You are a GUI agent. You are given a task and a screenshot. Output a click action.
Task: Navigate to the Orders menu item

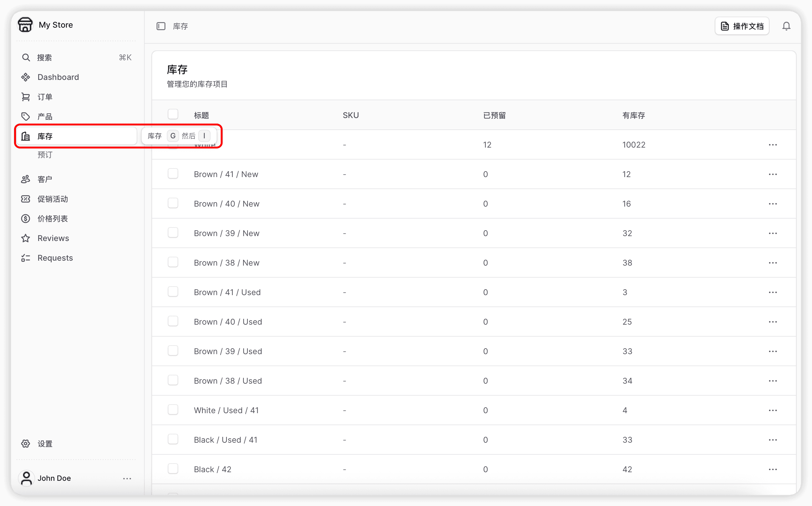45,97
